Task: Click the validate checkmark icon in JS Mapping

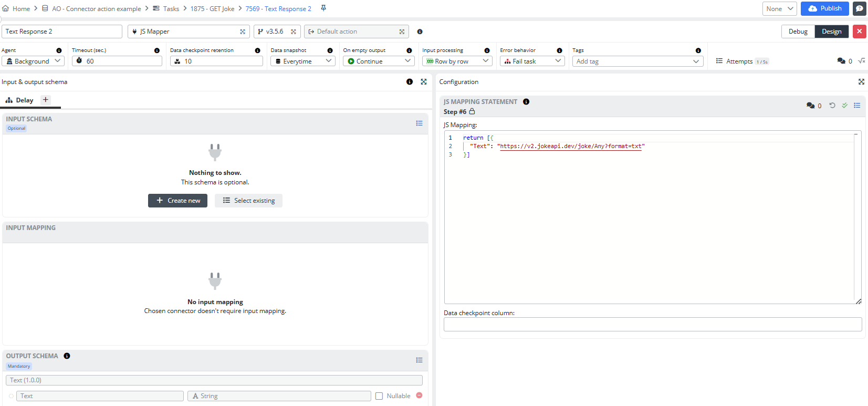Action: tap(845, 106)
